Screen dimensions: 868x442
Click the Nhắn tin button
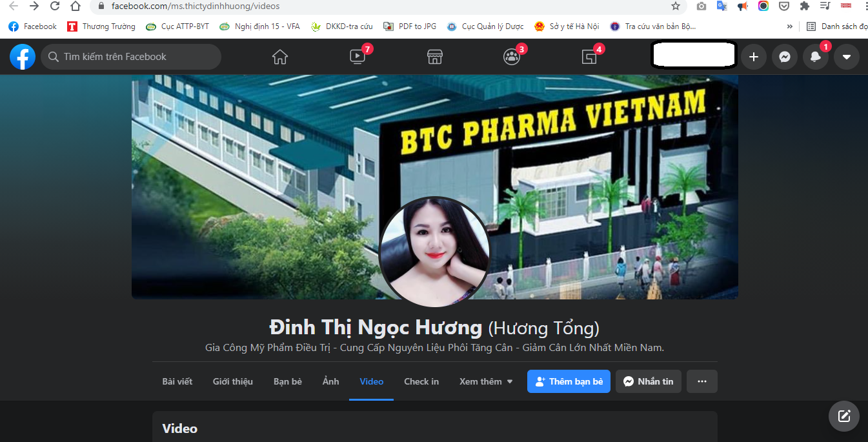(648, 381)
